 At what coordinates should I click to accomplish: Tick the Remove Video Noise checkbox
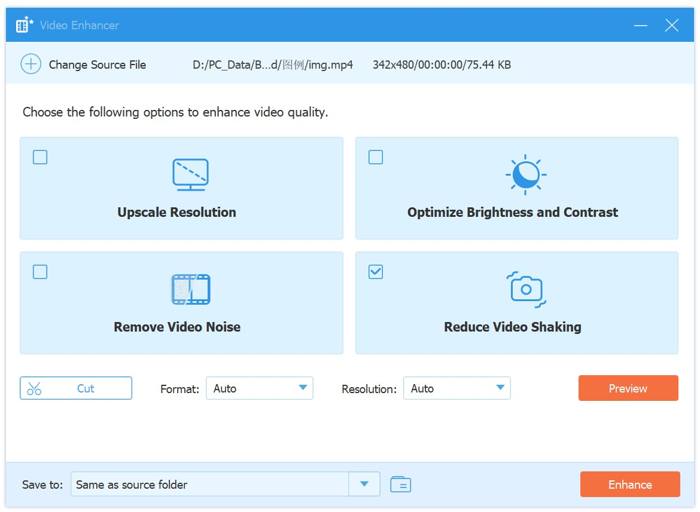tap(40, 272)
